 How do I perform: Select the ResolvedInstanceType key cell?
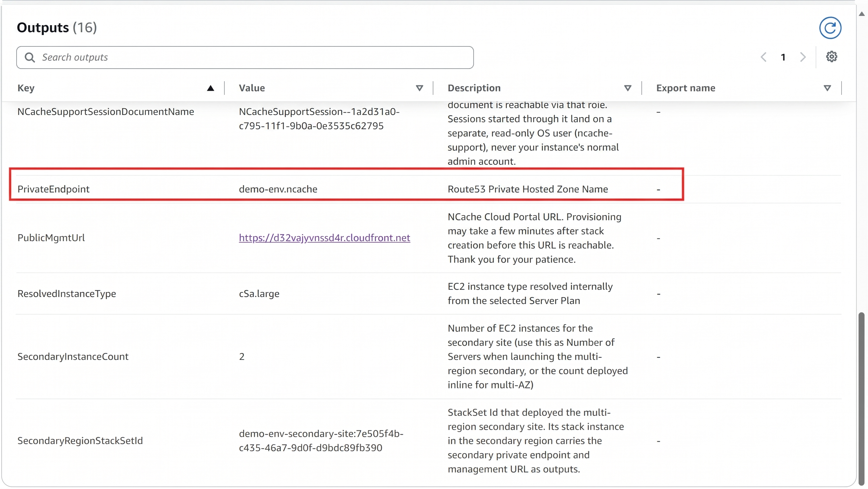[x=66, y=294]
